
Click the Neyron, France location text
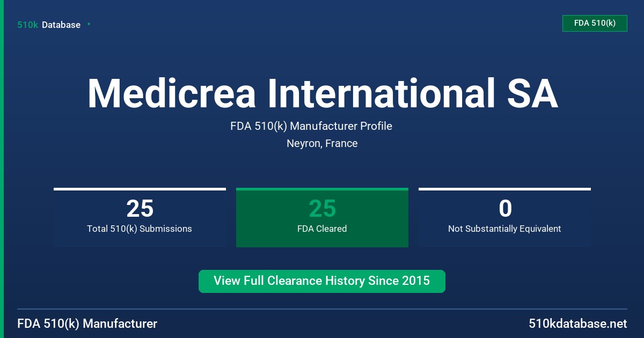pyautogui.click(x=322, y=143)
